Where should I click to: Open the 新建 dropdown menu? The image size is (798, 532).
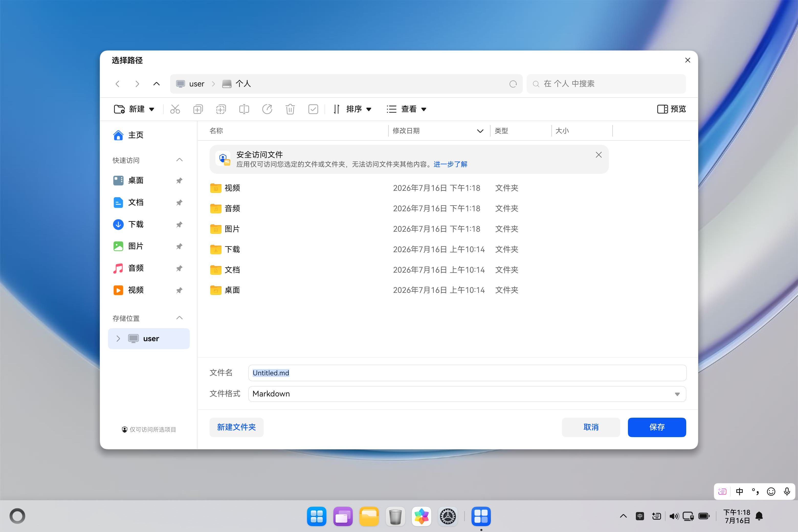pos(134,109)
